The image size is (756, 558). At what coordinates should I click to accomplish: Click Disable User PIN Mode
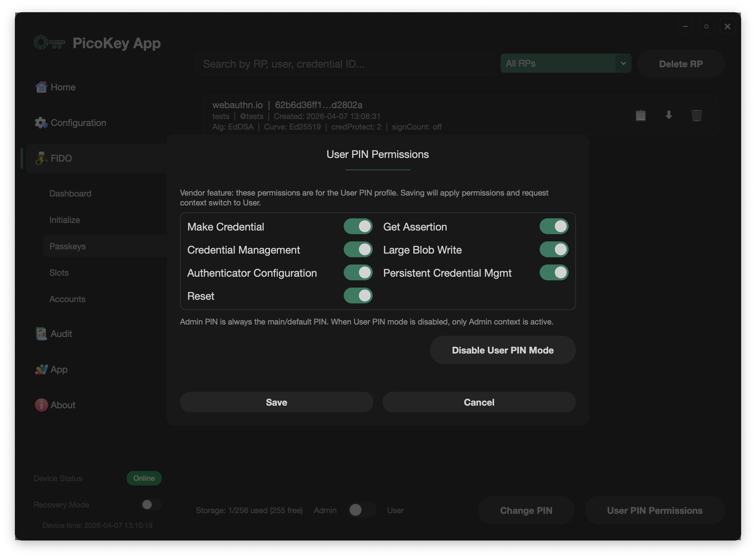[x=503, y=350]
